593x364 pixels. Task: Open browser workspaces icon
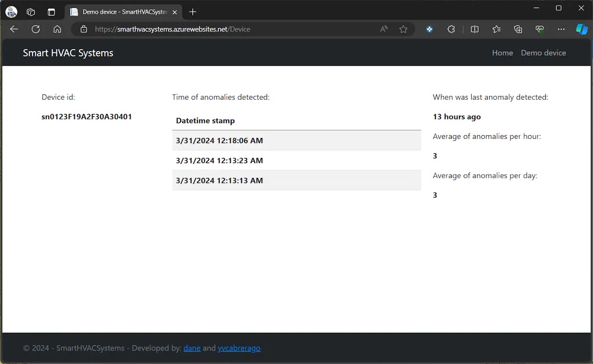coord(31,12)
